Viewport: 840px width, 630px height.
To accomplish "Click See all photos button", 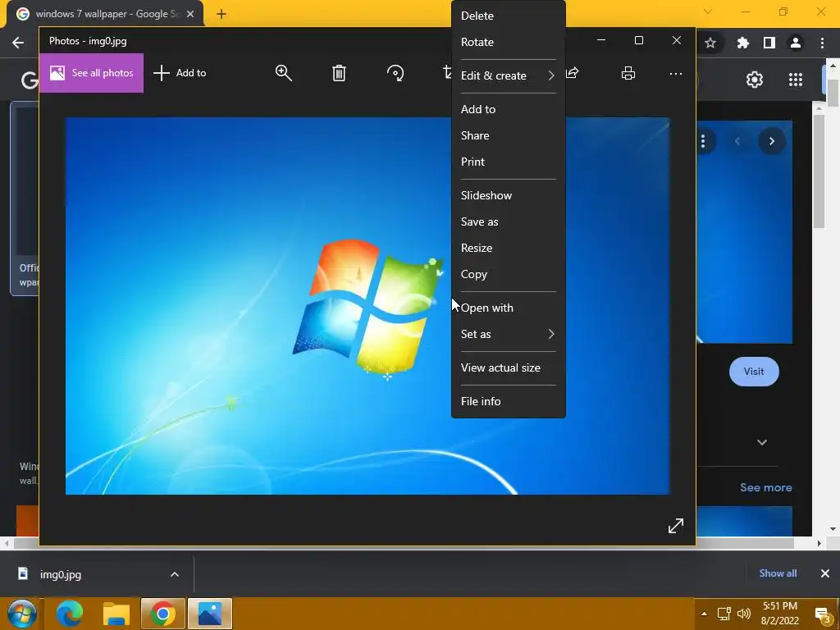I will point(92,73).
